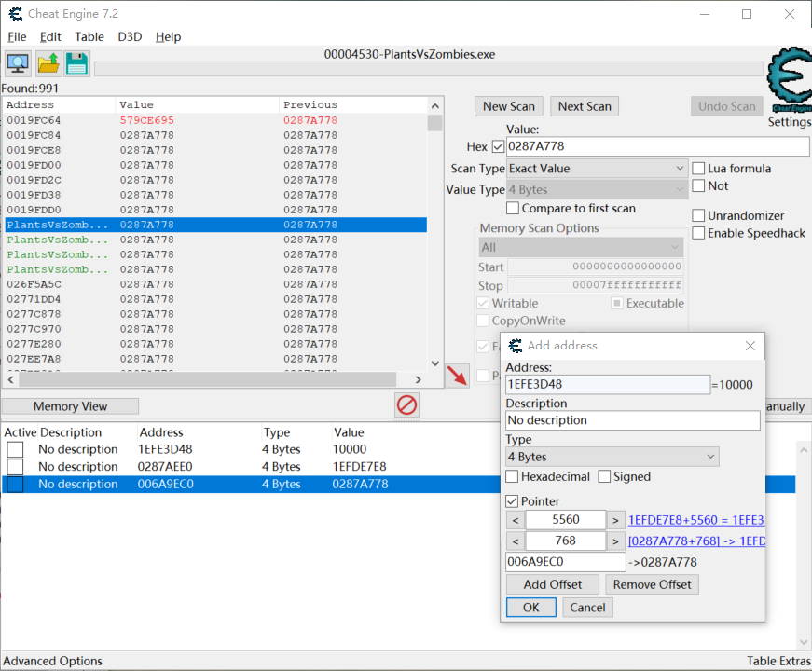Sort results by Previous column header
812x671 pixels.
352,105
